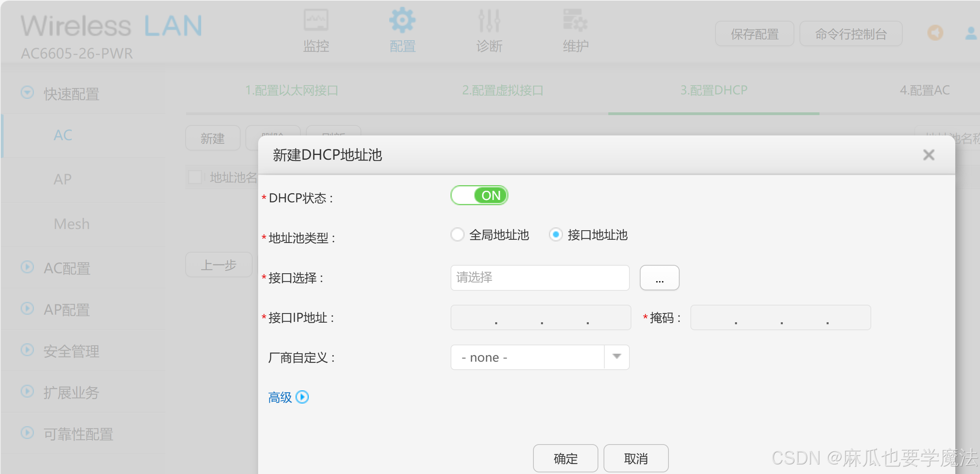Select the 全局地址池 radio button

coord(457,235)
